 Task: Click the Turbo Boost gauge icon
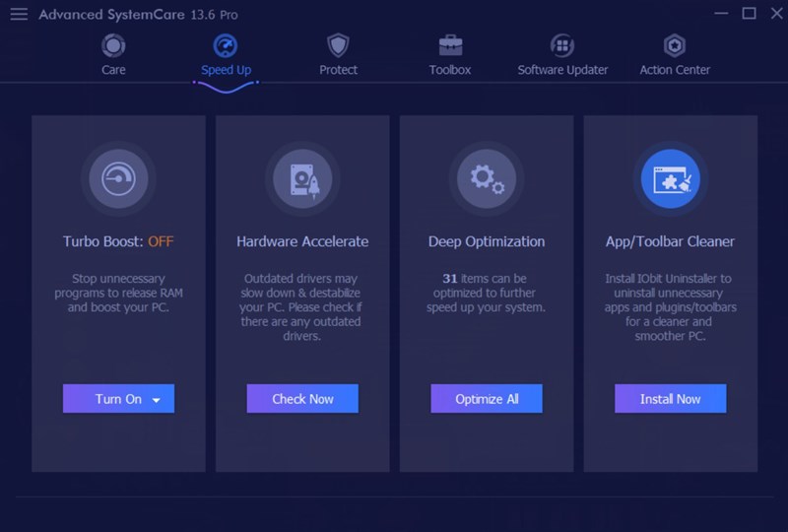click(118, 178)
